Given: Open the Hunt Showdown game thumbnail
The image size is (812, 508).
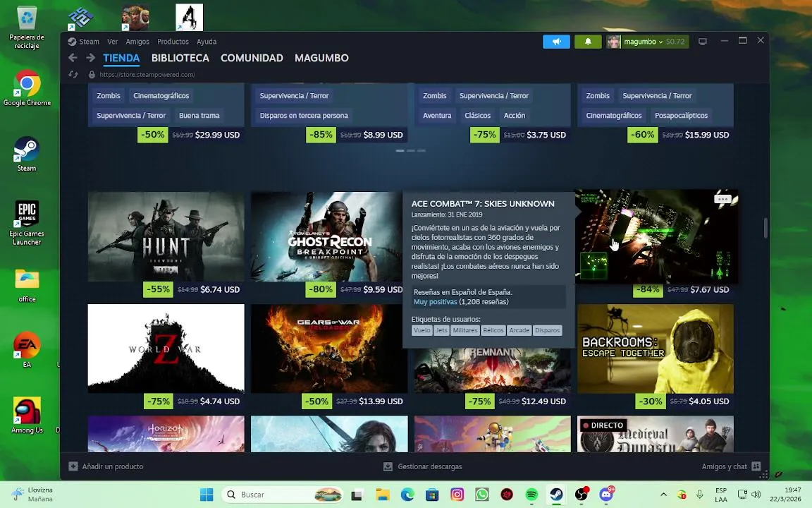Looking at the screenshot, I should (x=166, y=236).
